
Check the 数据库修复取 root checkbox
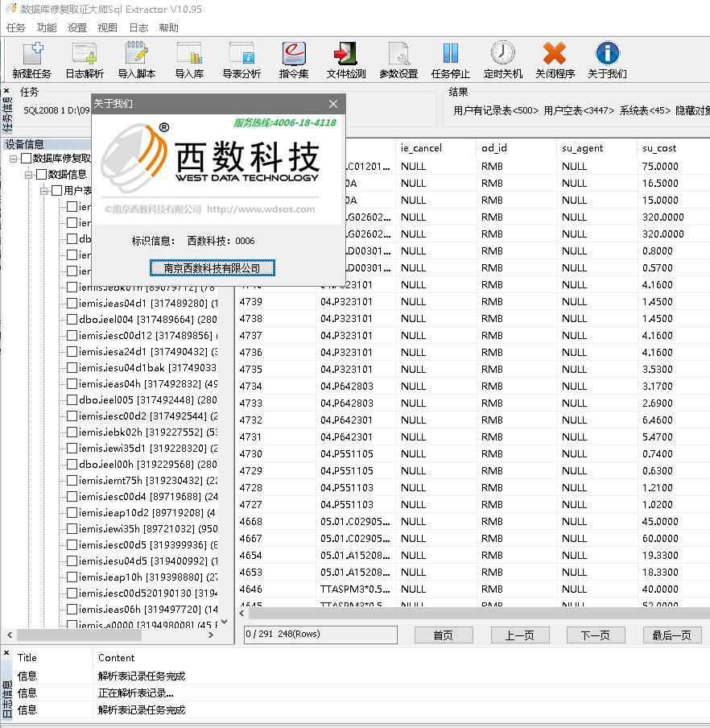click(26, 159)
